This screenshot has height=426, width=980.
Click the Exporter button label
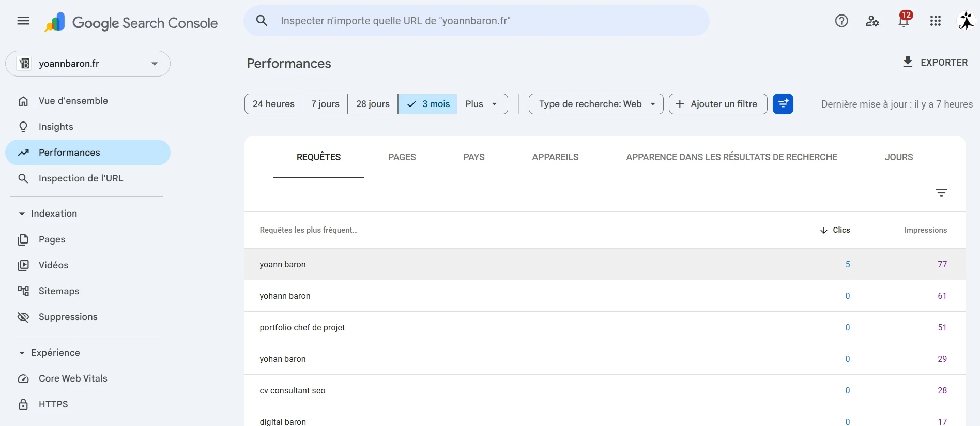pos(944,63)
